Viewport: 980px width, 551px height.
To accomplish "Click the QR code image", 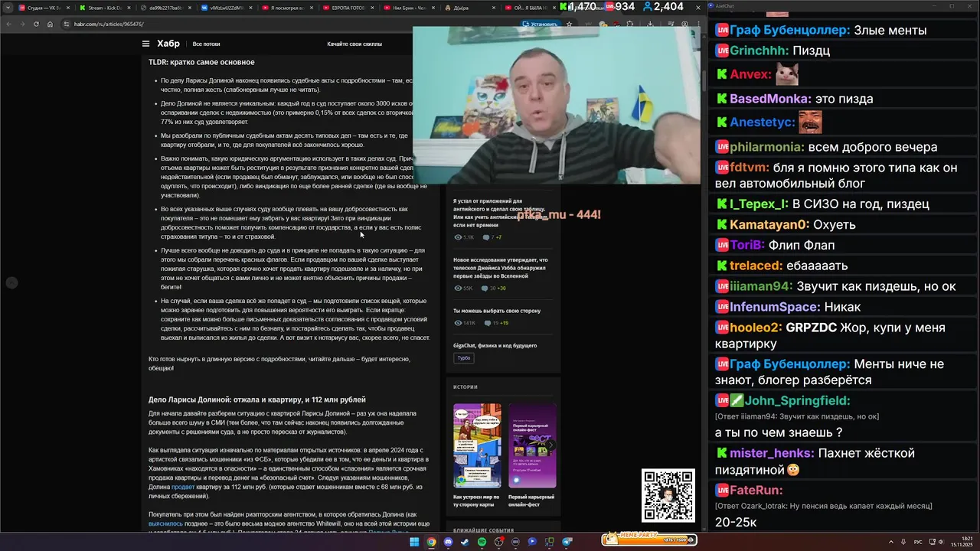I will tap(668, 495).
